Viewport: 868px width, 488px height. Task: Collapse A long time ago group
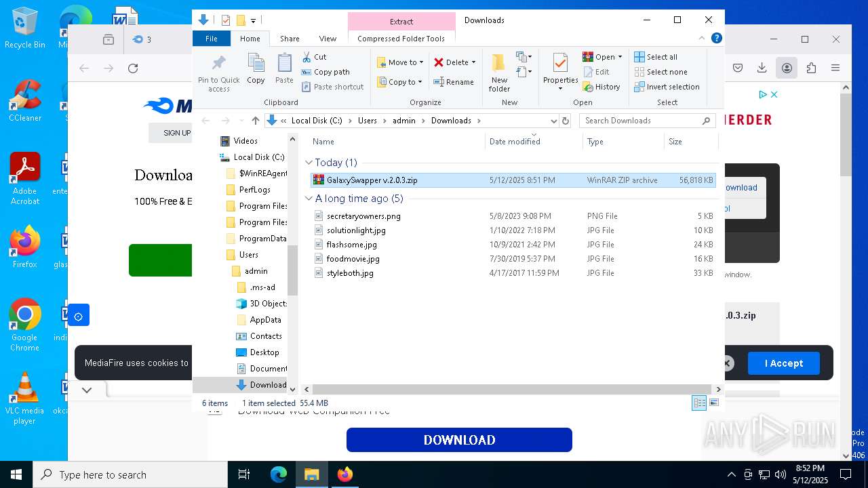pyautogui.click(x=309, y=199)
